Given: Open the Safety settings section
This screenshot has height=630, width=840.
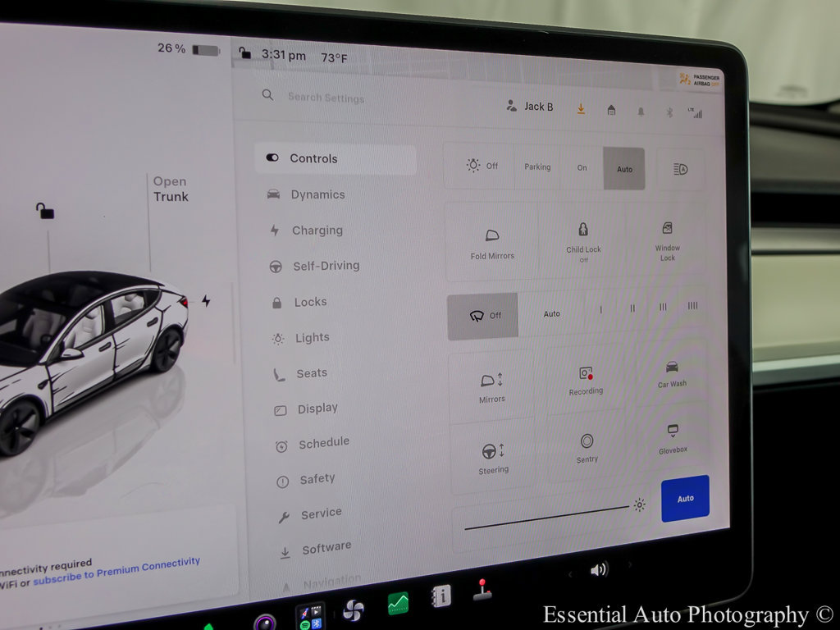Looking at the screenshot, I should pyautogui.click(x=306, y=479).
